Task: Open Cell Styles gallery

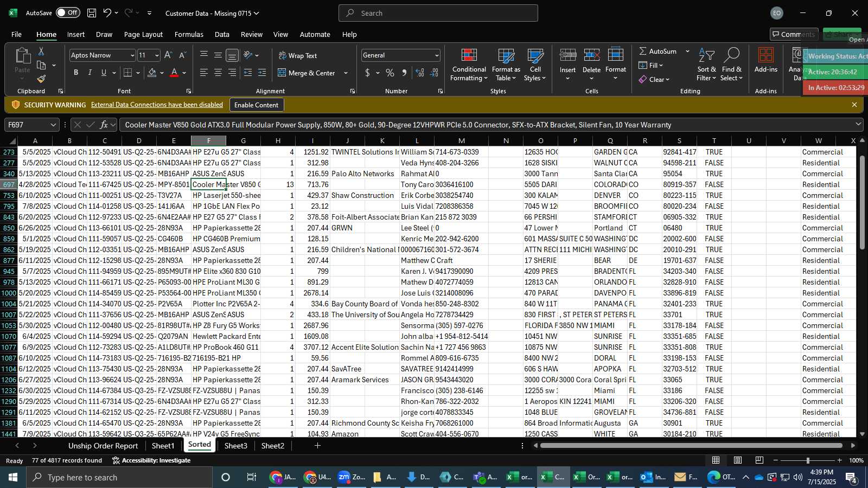Action: (535, 65)
